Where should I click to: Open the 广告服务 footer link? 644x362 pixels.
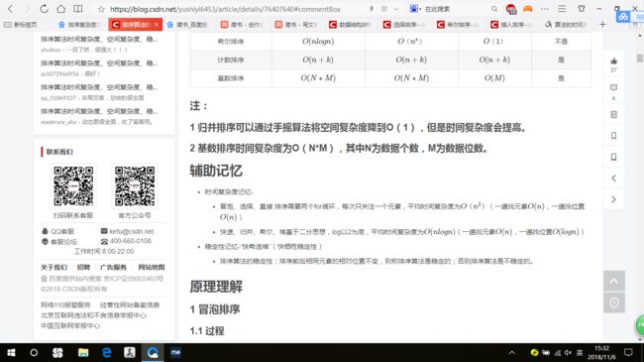tap(113, 267)
